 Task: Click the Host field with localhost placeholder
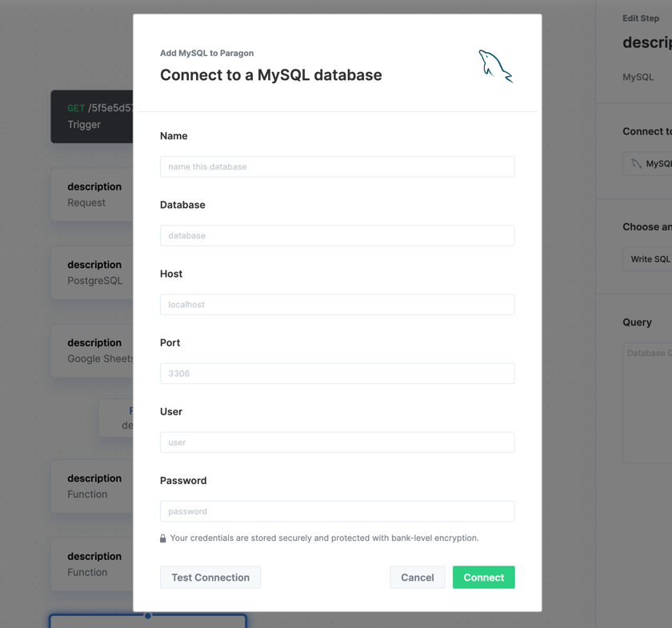(338, 304)
